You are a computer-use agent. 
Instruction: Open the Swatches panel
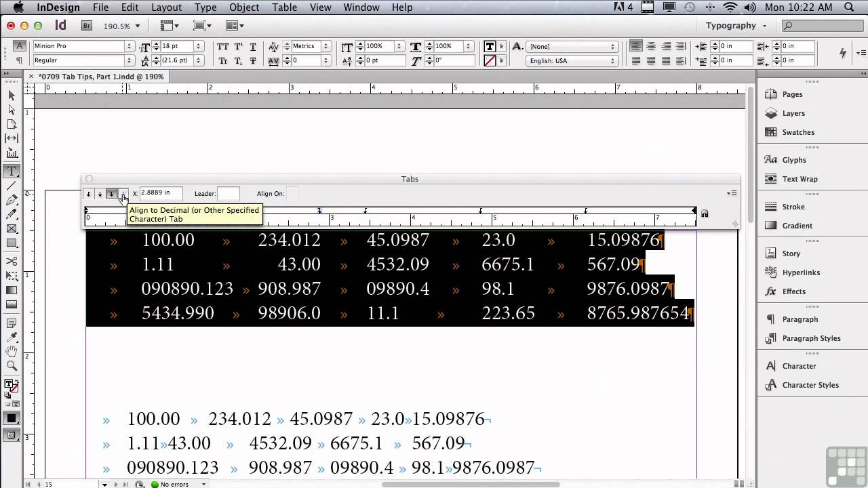pyautogui.click(x=798, y=132)
